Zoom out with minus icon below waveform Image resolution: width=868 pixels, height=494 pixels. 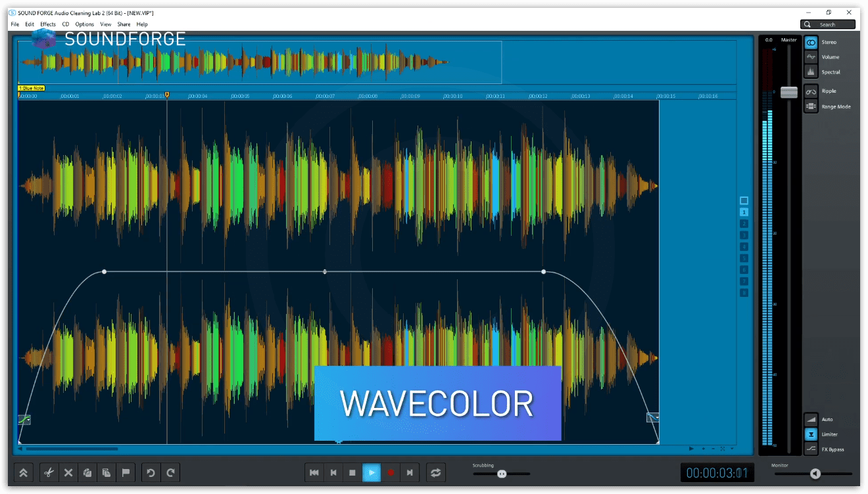713,449
